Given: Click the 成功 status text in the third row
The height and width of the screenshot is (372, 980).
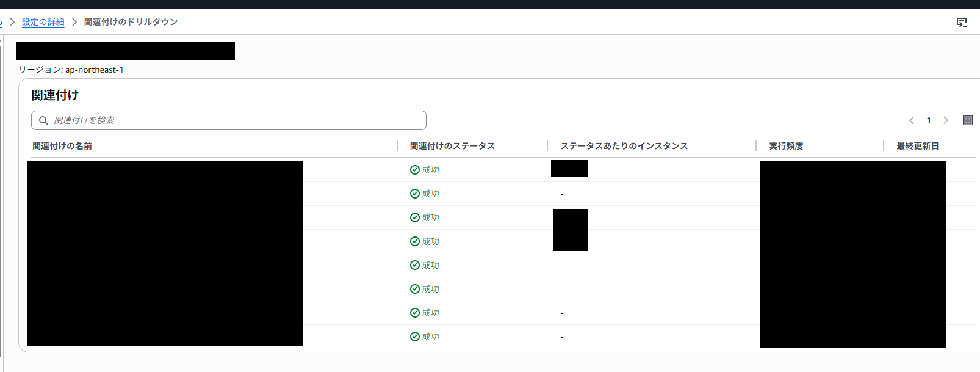Looking at the screenshot, I should [x=430, y=217].
